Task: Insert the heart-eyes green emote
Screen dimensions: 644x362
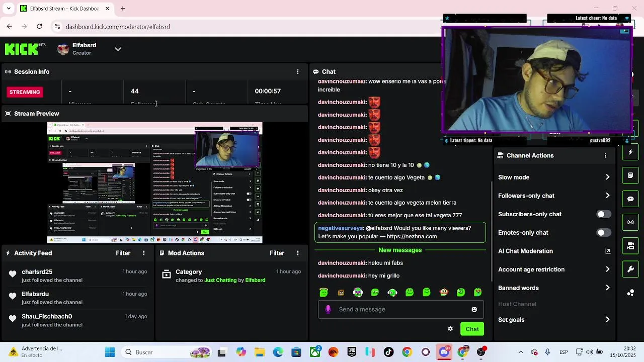Action: [x=478, y=292]
